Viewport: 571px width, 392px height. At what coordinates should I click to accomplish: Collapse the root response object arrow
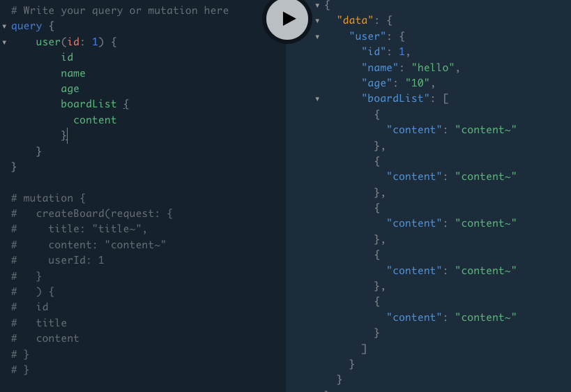317,5
